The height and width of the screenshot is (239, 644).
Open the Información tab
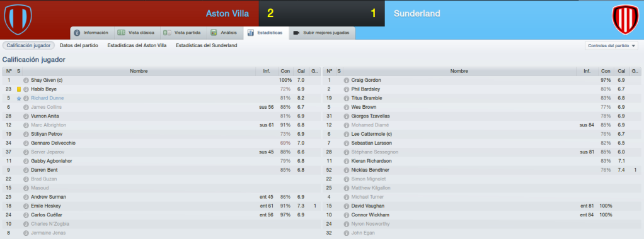(x=91, y=32)
